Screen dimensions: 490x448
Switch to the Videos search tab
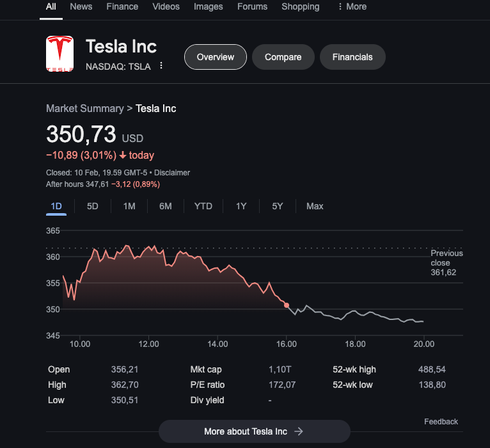pos(166,6)
